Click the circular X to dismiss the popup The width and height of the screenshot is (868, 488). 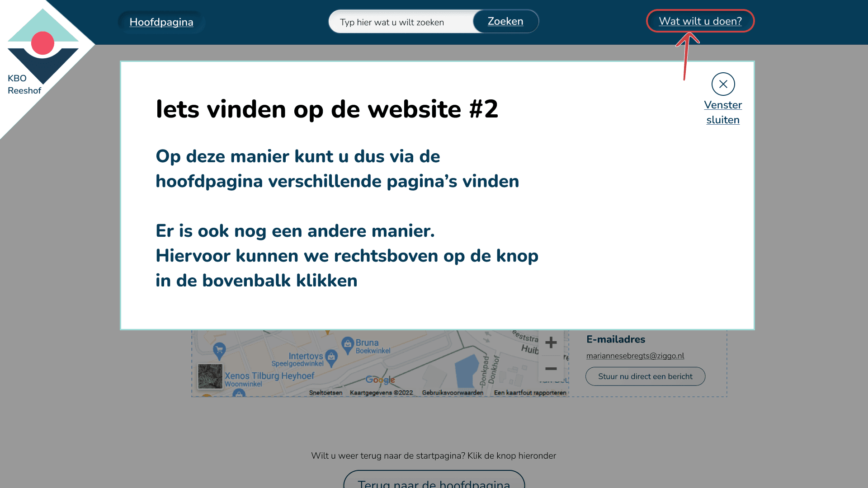point(724,84)
